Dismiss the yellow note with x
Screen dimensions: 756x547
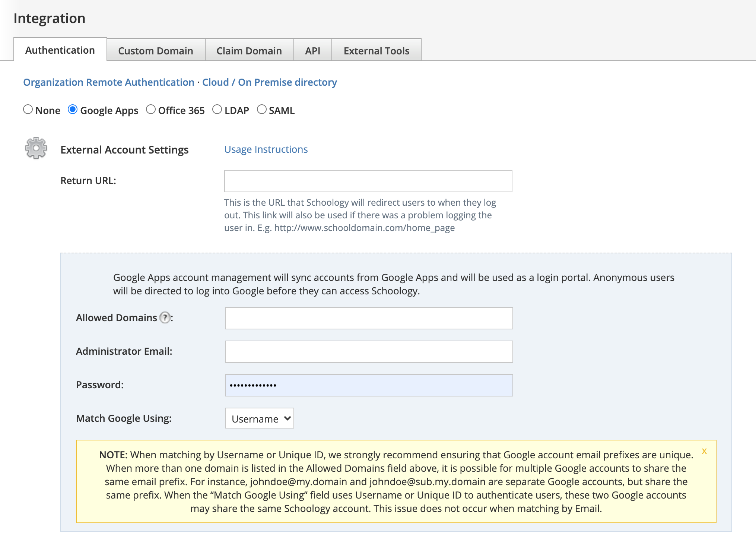tap(704, 451)
